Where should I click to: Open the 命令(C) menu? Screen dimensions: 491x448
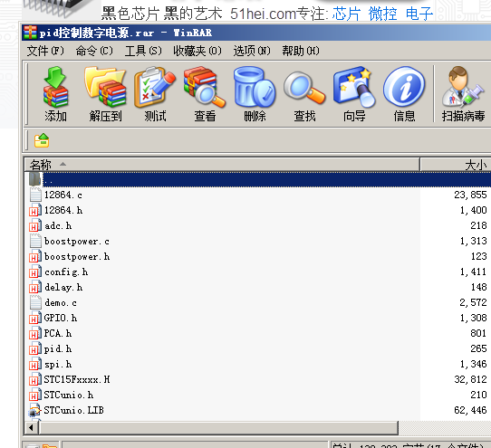click(x=94, y=51)
